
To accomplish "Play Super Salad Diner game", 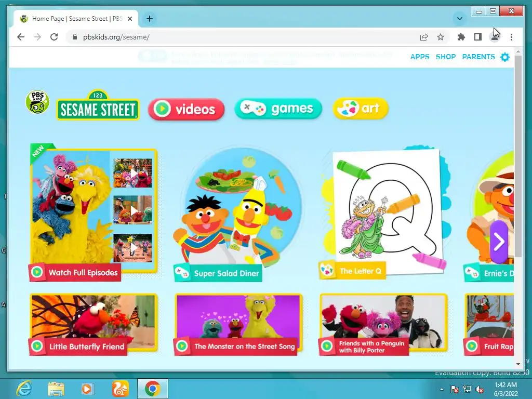I will pyautogui.click(x=237, y=214).
